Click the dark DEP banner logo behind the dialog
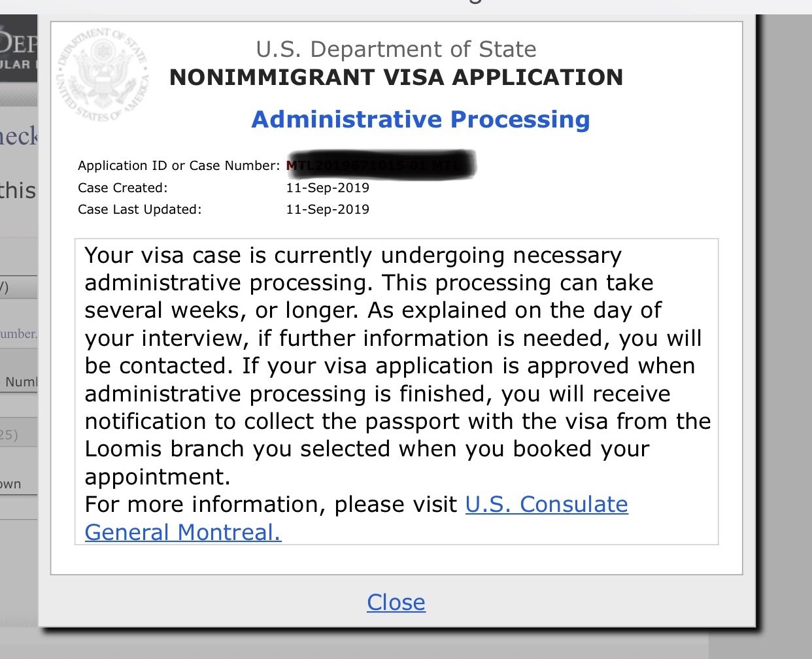The image size is (812, 659). [x=18, y=52]
